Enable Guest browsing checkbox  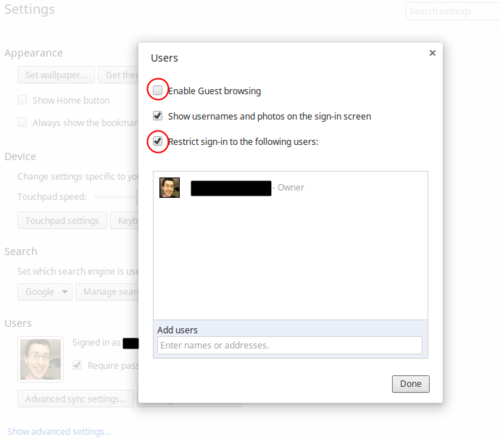tap(157, 90)
